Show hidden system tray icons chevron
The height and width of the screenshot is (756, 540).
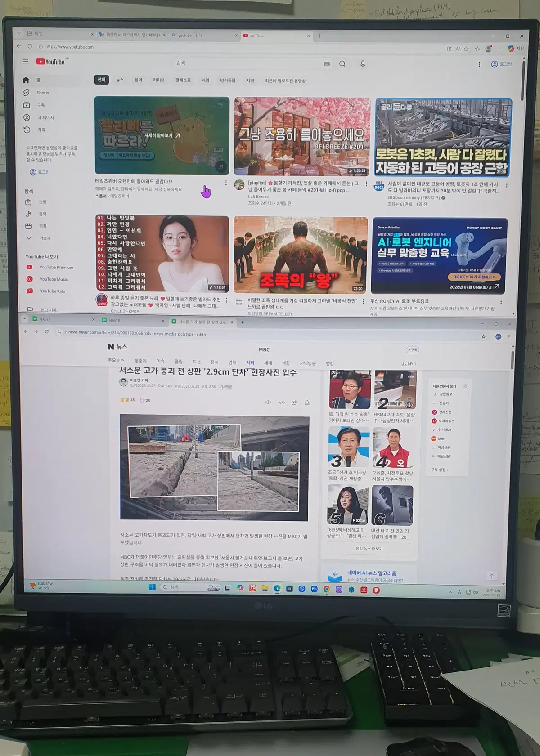click(x=450, y=592)
